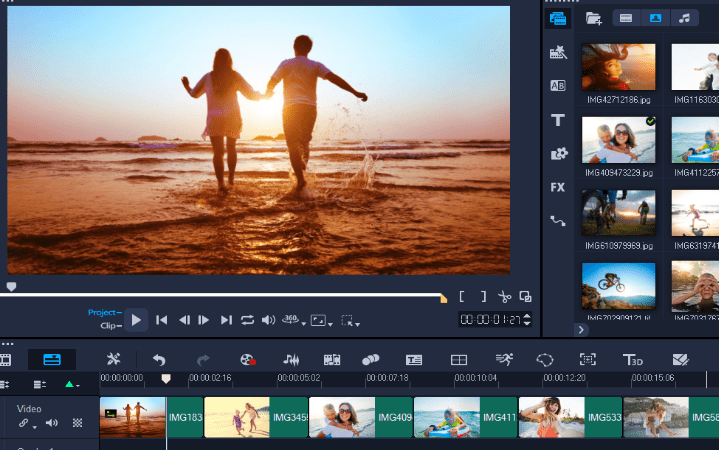Image resolution: width=720 pixels, height=450 pixels.
Task: Toggle show photos filter in library
Action: point(655,18)
